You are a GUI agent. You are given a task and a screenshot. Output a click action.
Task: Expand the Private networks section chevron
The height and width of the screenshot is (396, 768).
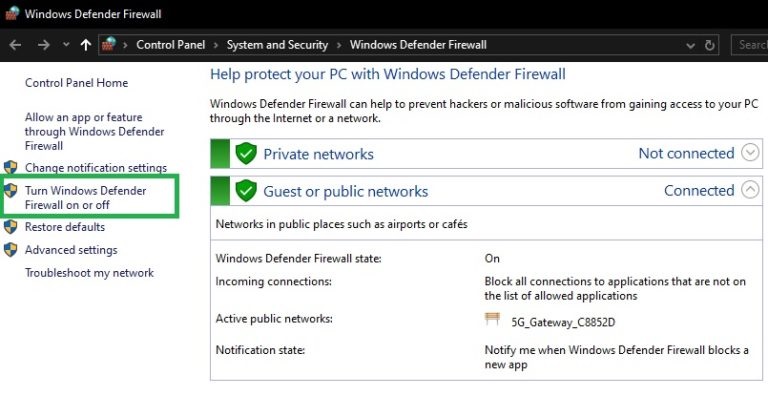(750, 153)
